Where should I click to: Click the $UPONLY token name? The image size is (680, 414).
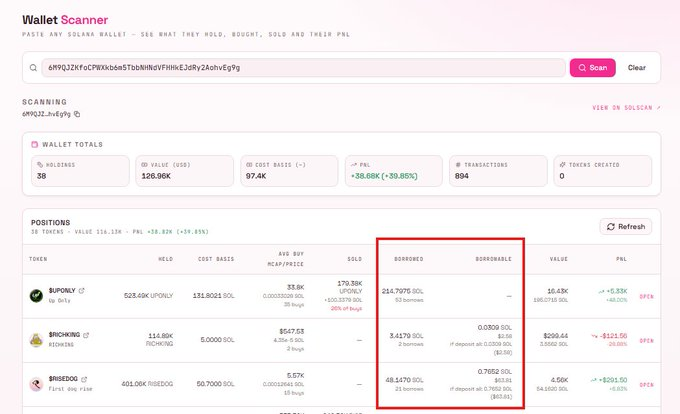pyautogui.click(x=62, y=290)
